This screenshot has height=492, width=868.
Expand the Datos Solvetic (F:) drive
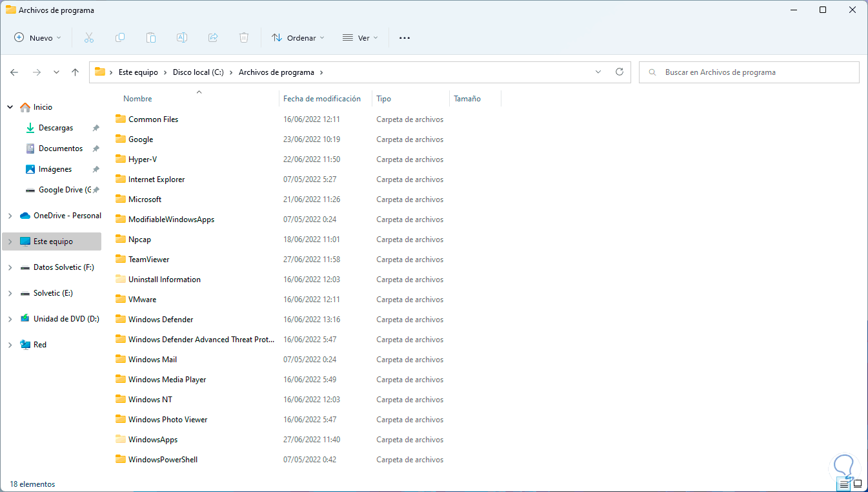(x=10, y=267)
